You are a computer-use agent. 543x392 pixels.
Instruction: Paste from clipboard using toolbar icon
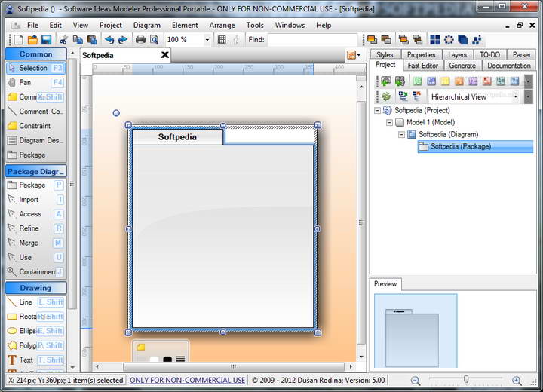click(x=92, y=40)
